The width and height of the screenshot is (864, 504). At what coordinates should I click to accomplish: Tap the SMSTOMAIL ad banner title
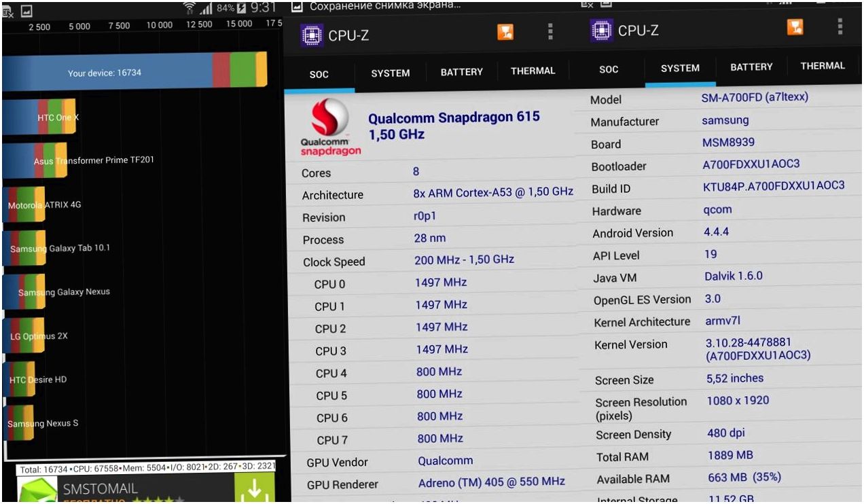101,488
